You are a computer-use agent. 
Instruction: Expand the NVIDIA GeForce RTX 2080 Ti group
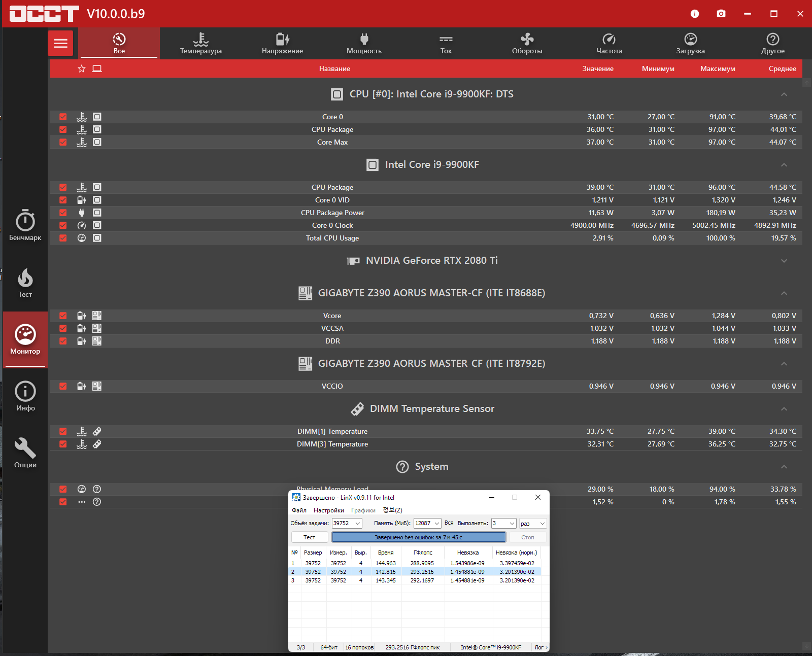tap(784, 261)
